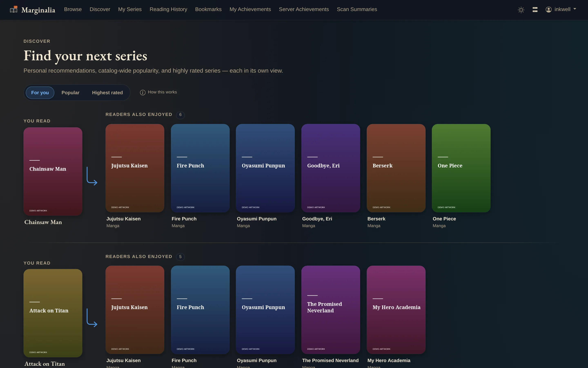Image resolution: width=588 pixels, height=368 pixels.
Task: Click the count badge showing 6
Action: (x=180, y=115)
